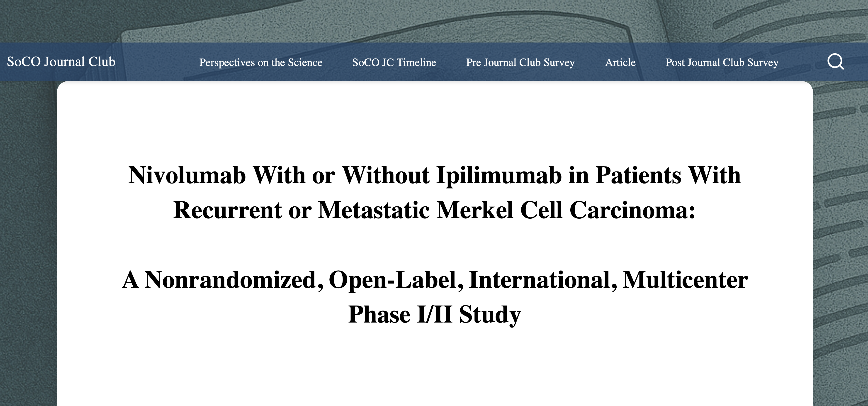Click the Phase I/II Study heading text

[x=435, y=315]
